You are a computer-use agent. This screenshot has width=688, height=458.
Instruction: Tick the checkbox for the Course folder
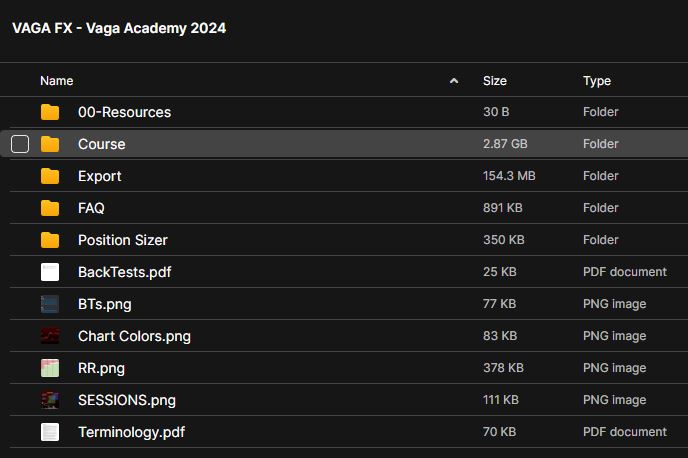(20, 144)
